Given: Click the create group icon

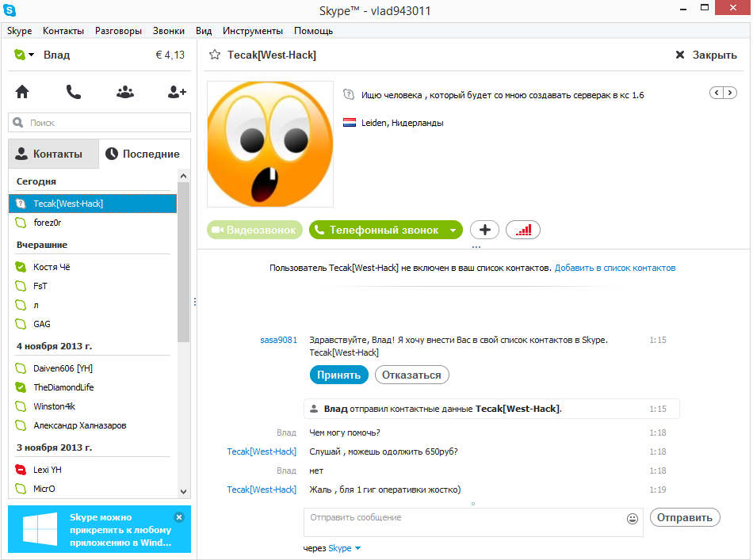Looking at the screenshot, I should [x=125, y=92].
